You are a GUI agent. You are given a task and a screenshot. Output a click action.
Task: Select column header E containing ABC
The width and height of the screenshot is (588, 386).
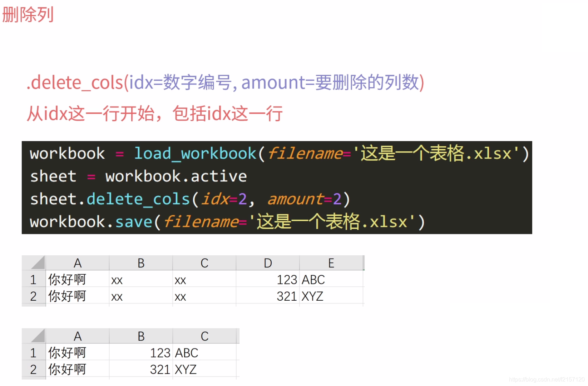[x=331, y=263]
